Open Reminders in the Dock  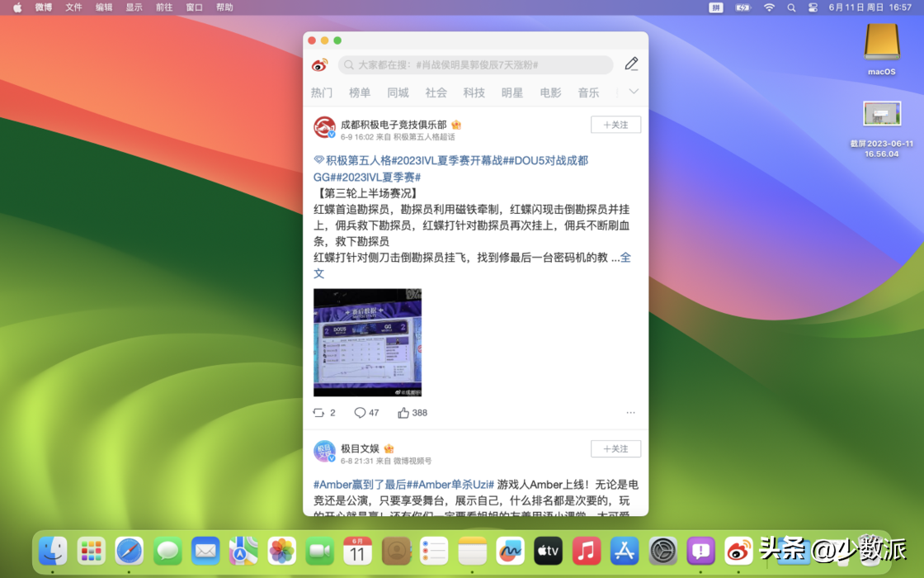434,551
